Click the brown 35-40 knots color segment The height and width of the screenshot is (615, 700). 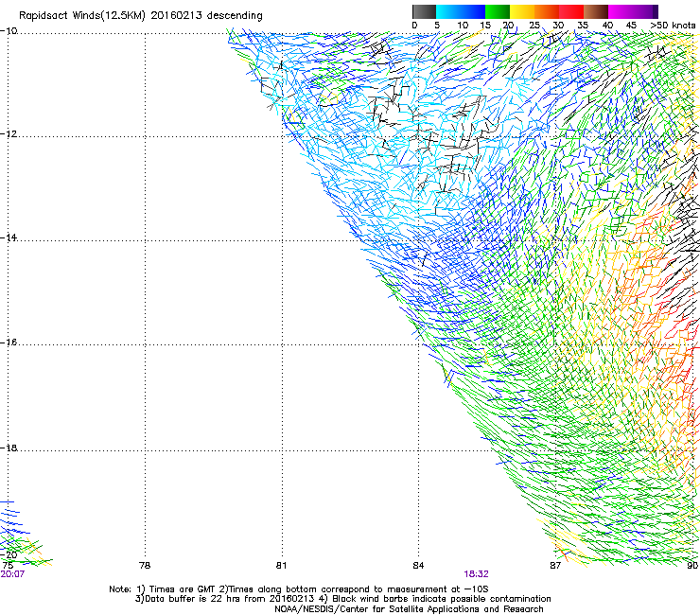click(596, 11)
